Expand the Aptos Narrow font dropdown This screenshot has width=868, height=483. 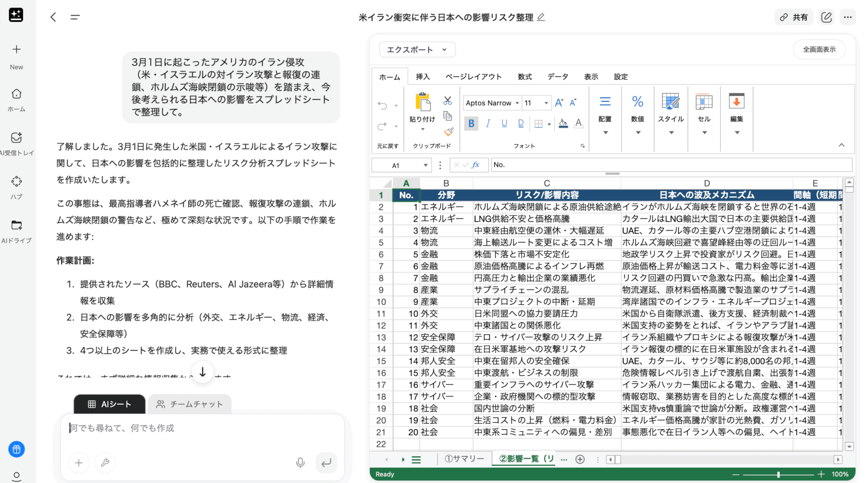pyautogui.click(x=517, y=103)
